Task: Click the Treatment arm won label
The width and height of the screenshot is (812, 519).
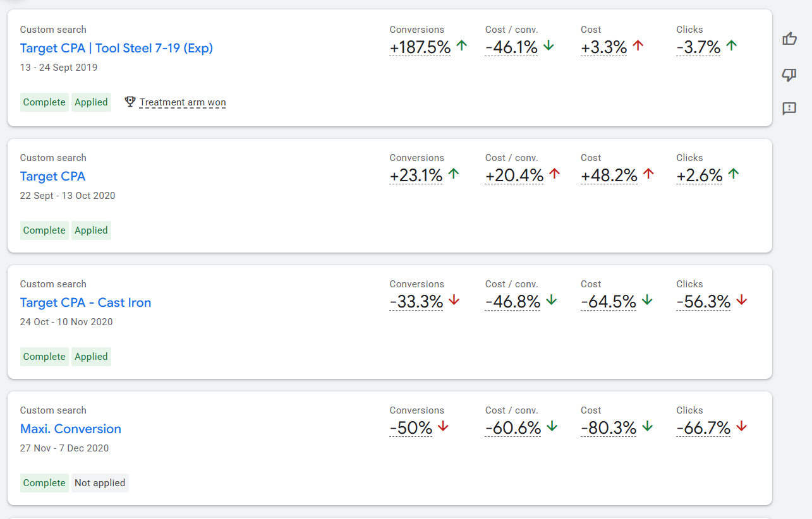Action: click(x=182, y=102)
